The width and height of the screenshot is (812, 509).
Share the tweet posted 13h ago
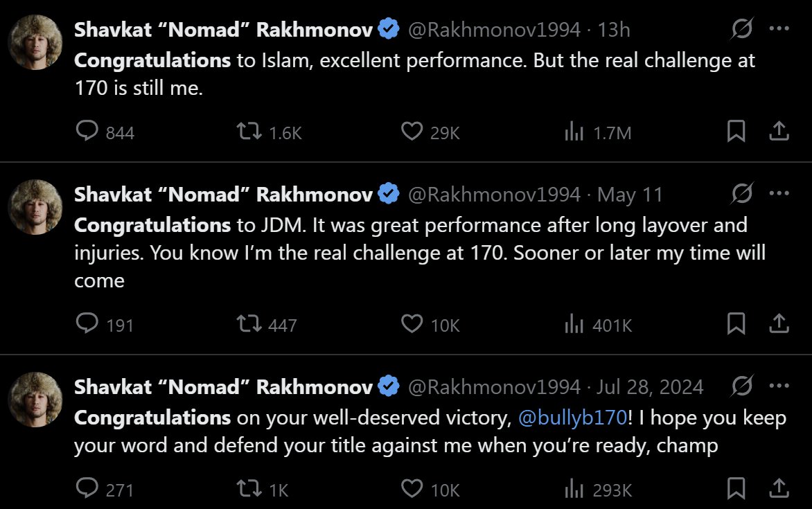pyautogui.click(x=778, y=131)
